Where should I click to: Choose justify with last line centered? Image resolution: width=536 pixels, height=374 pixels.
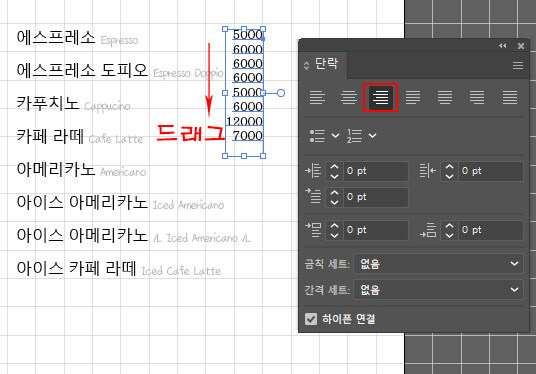coord(445,97)
